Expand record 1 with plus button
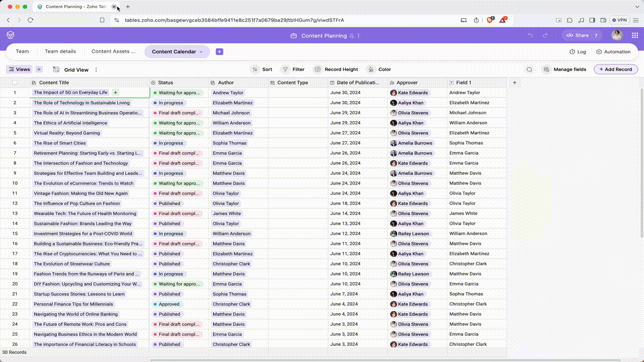Screen dimensions: 644x362 [115, 93]
